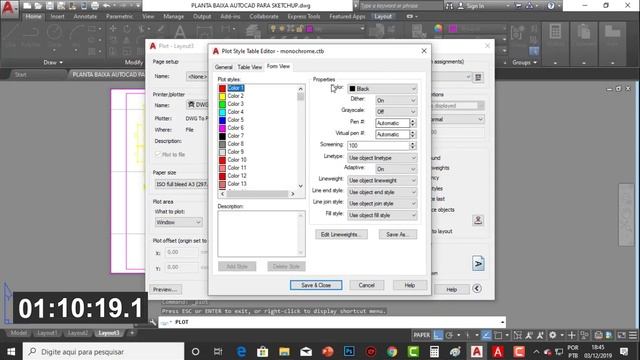Viewport: 640px width, 360px height.
Task: Click Help button in Plot dialog
Action: pyautogui.click(x=451, y=289)
